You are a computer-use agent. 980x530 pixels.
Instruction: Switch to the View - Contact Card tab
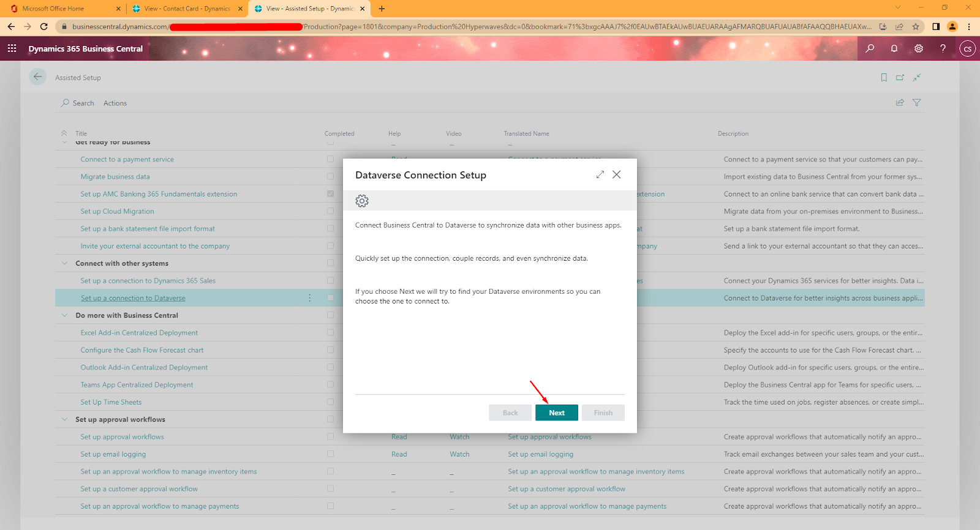(187, 9)
